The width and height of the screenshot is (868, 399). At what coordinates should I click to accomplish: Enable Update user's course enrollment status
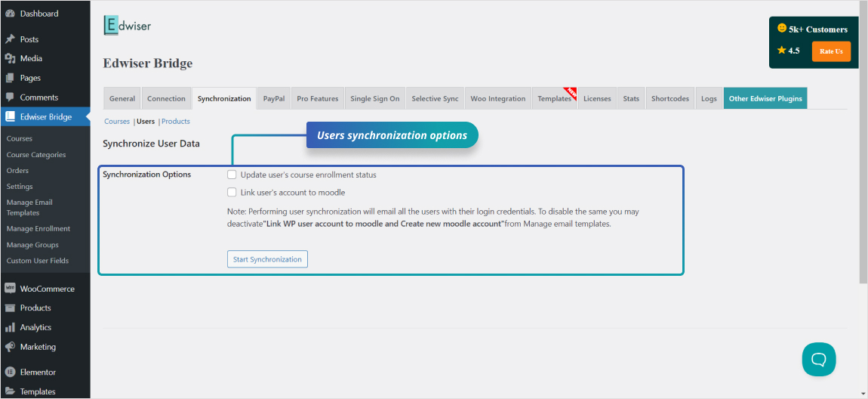click(x=232, y=175)
